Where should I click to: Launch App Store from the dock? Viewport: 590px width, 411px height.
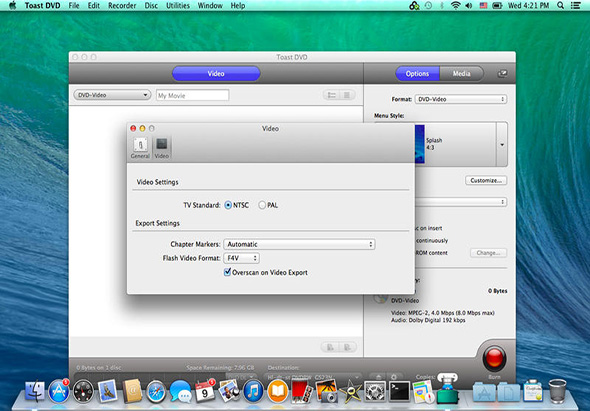click(x=59, y=391)
